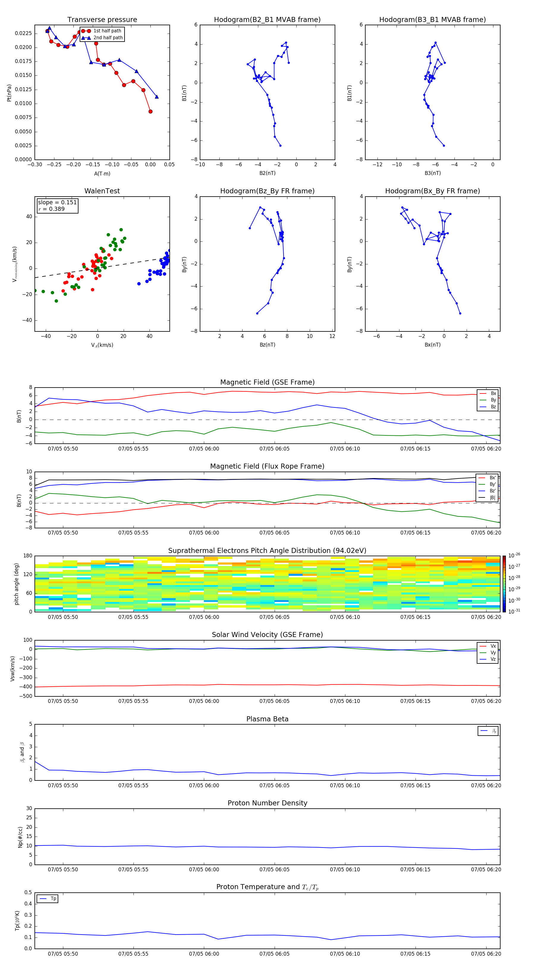Select the 'Tp(10⁶K)' y-axis label

tap(17, 921)
